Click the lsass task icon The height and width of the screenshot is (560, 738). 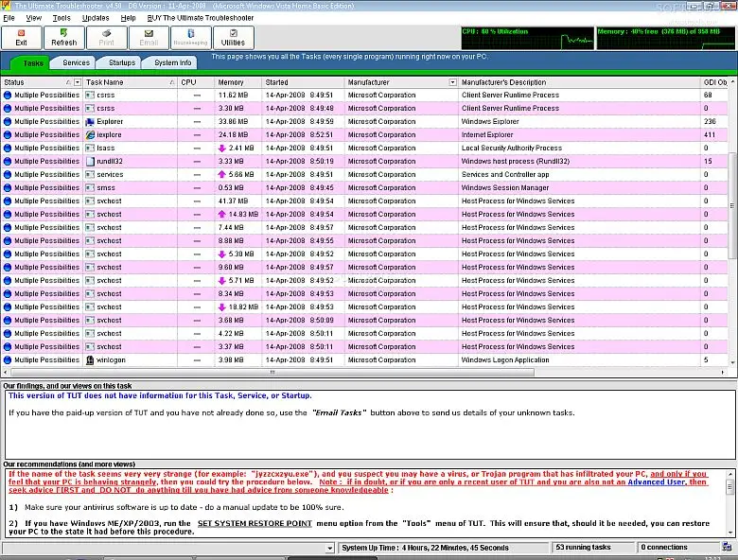pos(90,148)
